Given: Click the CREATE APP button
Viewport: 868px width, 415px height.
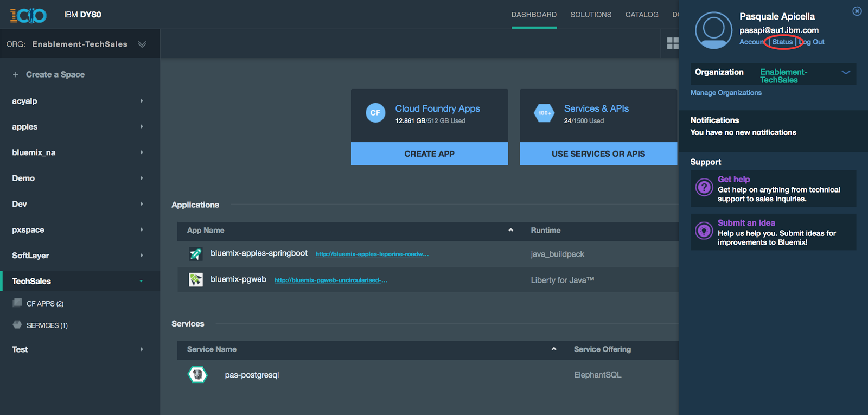Looking at the screenshot, I should coord(430,154).
